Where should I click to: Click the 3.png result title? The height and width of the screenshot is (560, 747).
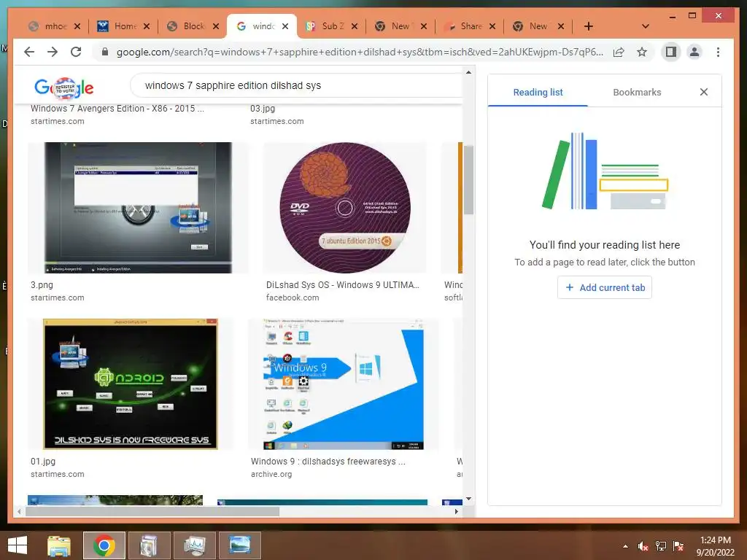point(42,285)
